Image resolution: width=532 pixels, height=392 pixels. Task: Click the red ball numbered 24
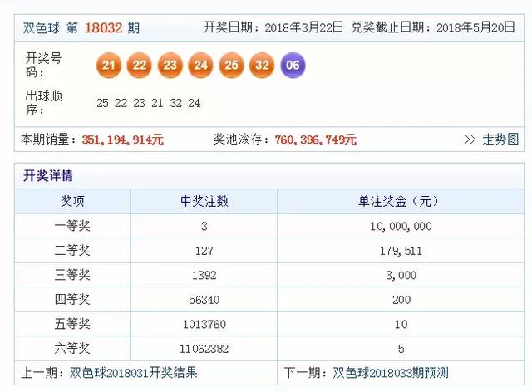point(200,65)
